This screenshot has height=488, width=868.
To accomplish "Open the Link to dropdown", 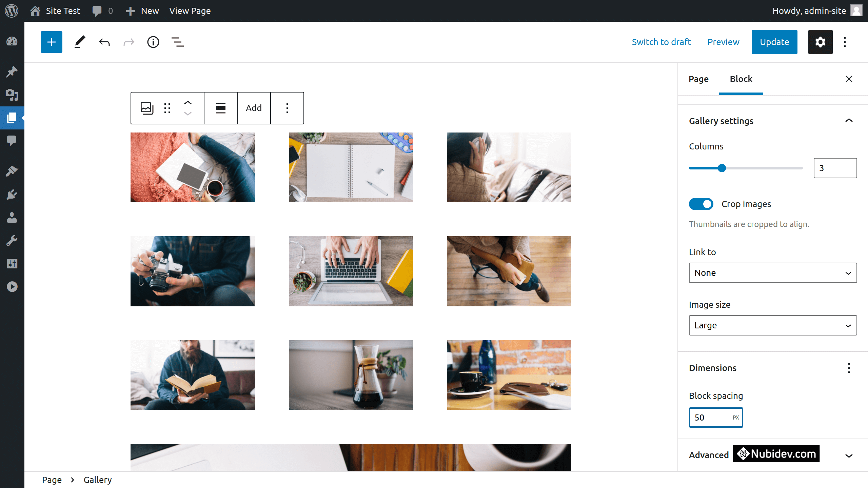I will pos(772,273).
